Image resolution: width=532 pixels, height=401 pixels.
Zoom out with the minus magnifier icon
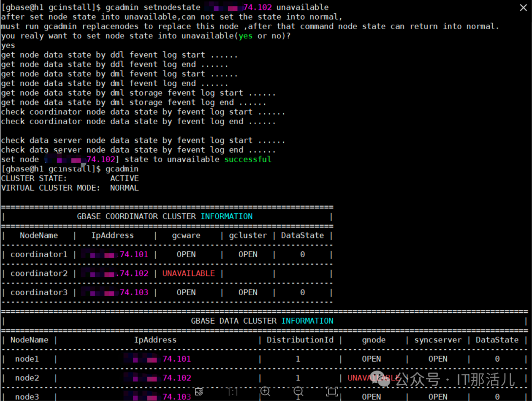point(298,392)
